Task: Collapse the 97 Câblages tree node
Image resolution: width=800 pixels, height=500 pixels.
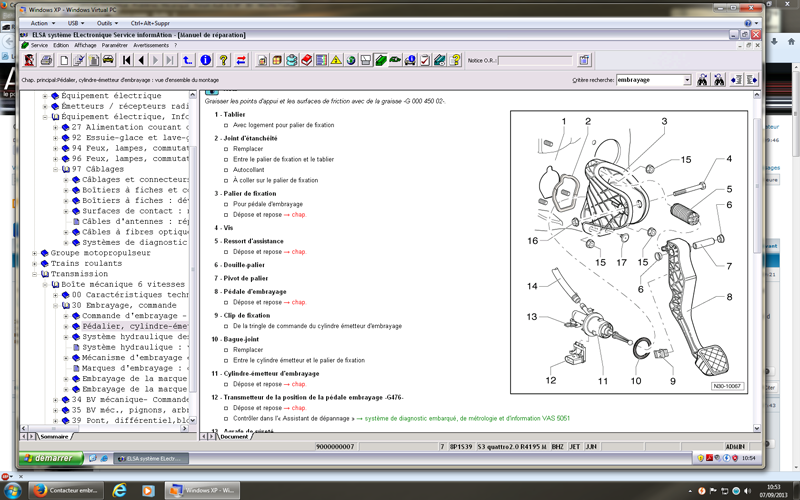Action: pyautogui.click(x=56, y=169)
